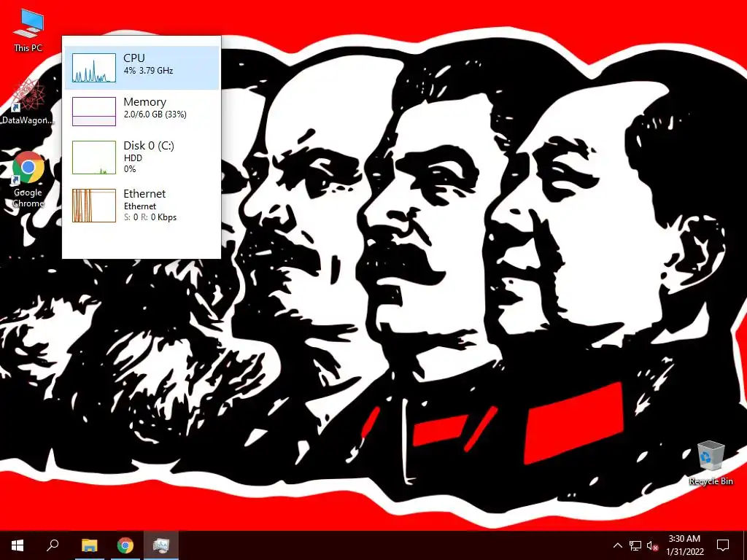Click the 'S: 0 R: 0 Kbps' text
747x560 pixels.
tap(150, 217)
